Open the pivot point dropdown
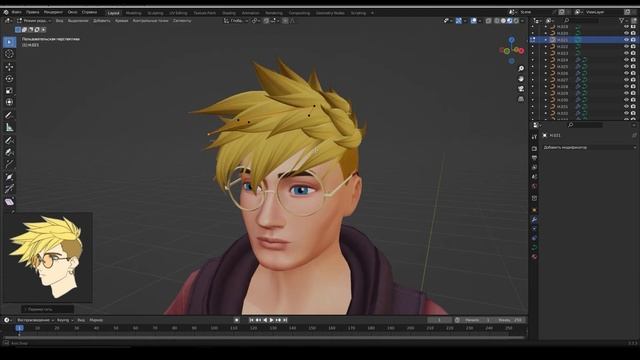Viewport: 640px width, 360px height. point(256,21)
